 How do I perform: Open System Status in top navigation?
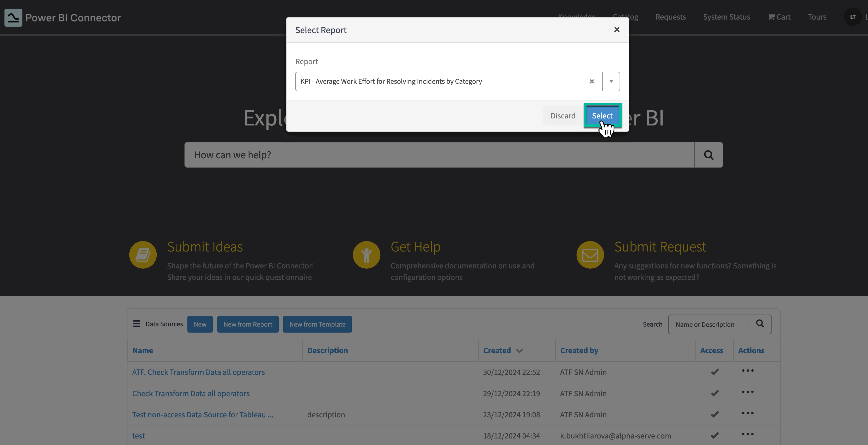click(x=726, y=17)
